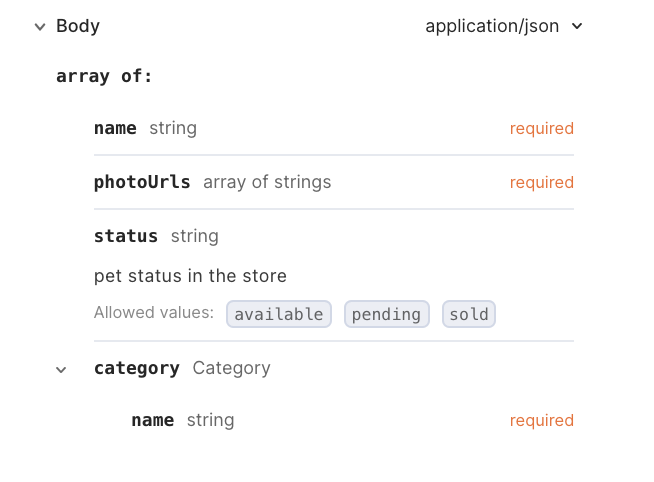This screenshot has height=482, width=654.
Task: Click the "Category" schema type link
Action: (x=231, y=368)
